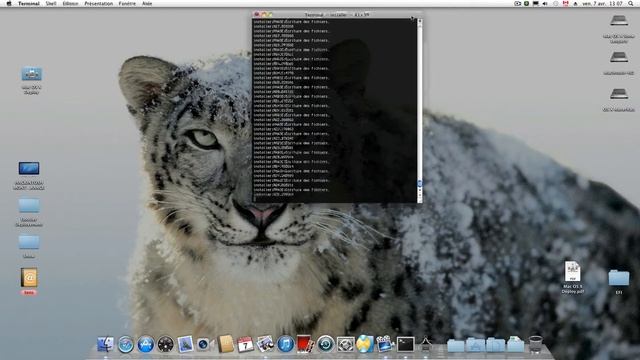Launch Photo Booth red curtain icon
Image resolution: width=640 pixels, height=360 pixels.
point(305,344)
